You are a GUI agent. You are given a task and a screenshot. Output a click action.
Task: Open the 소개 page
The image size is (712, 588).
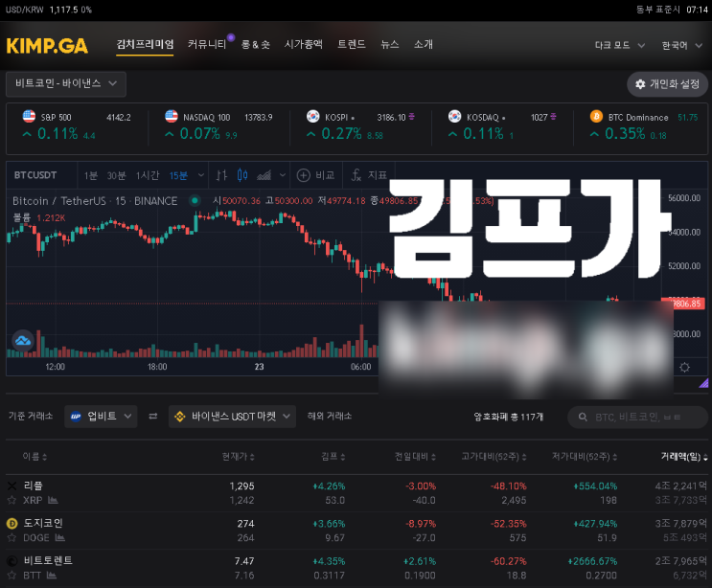424,44
